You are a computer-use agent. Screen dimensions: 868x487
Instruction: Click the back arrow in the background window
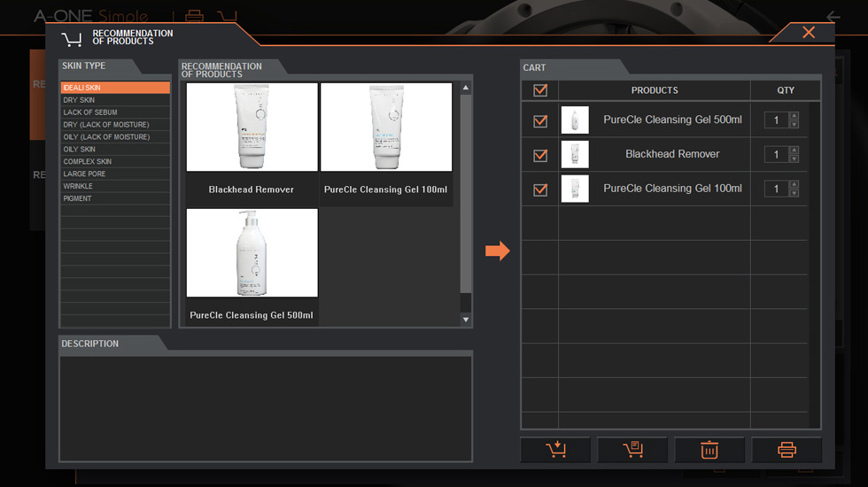click(833, 17)
